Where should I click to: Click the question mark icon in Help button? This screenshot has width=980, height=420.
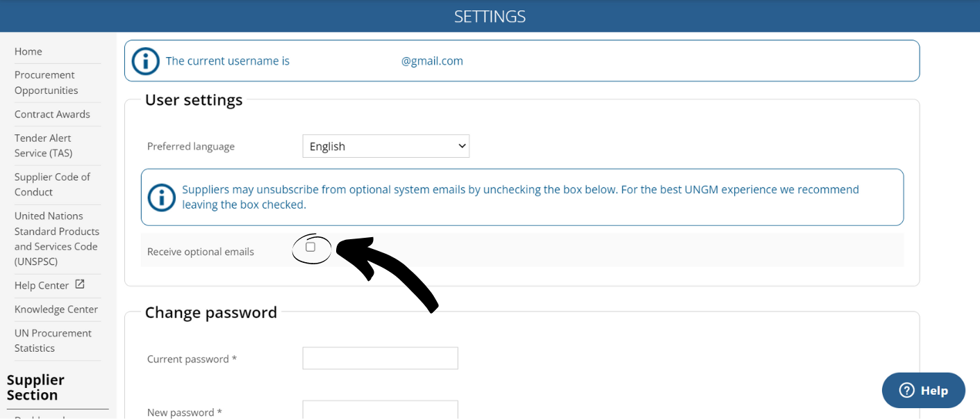[x=906, y=390]
